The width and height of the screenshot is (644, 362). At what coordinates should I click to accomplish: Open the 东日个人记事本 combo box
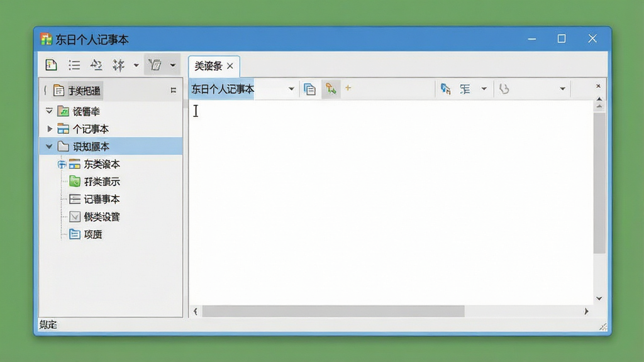242,89
